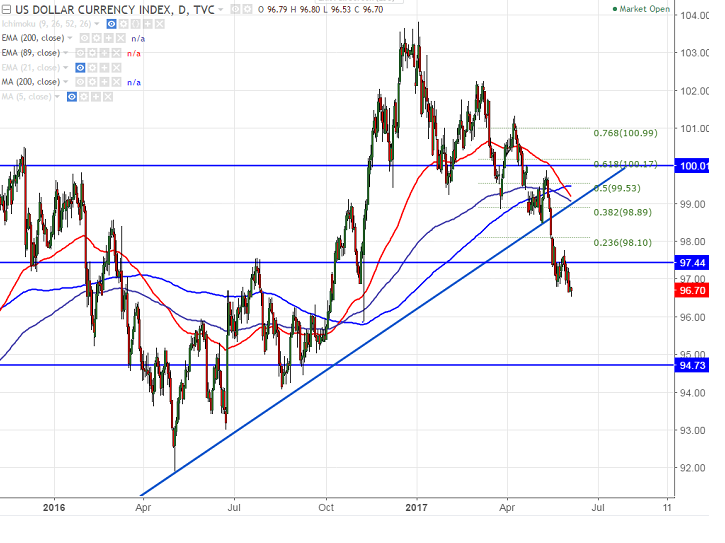
Task: Expand the Ichimoku indicator dropdown arrow
Action: pos(97,24)
